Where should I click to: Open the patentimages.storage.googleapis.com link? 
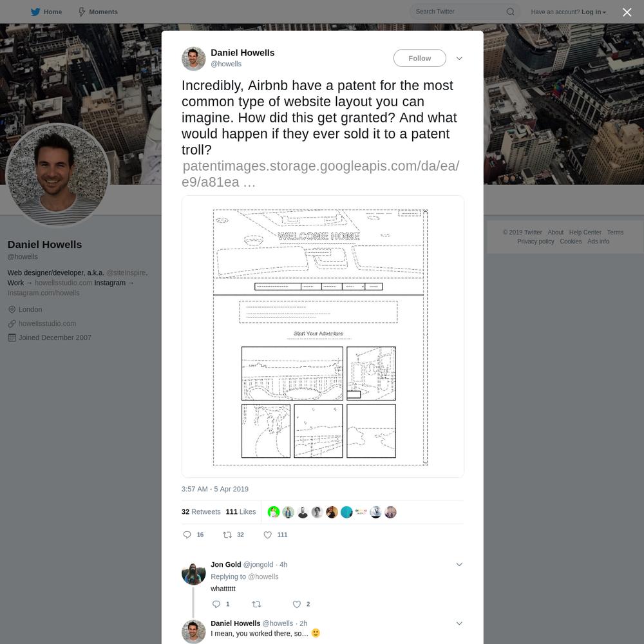click(x=320, y=174)
